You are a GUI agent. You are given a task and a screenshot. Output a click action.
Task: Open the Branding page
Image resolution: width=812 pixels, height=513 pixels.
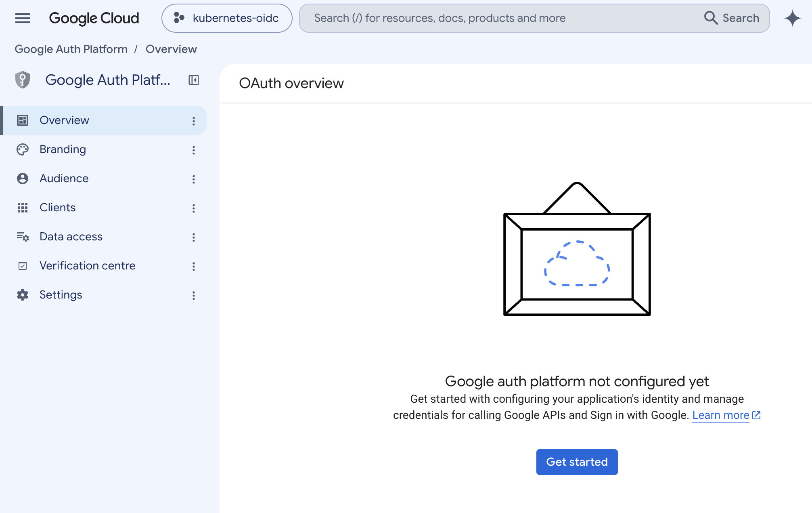(x=103, y=149)
